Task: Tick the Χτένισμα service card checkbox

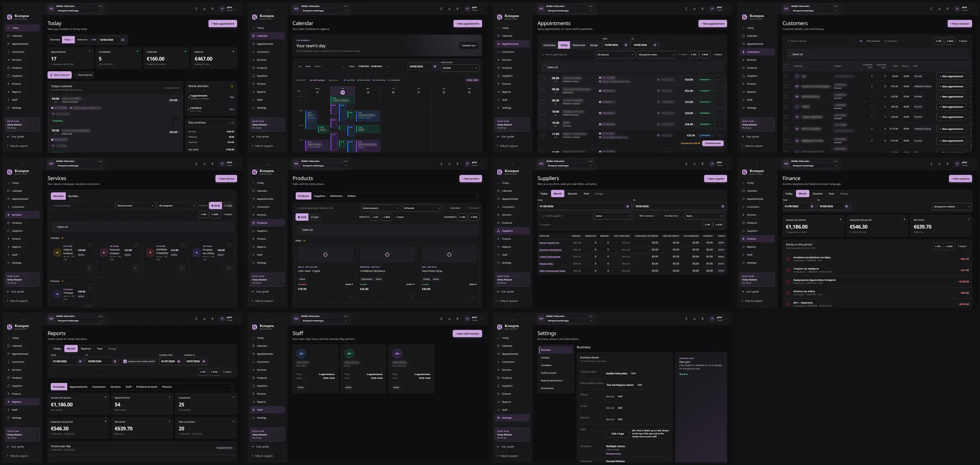Action: [x=90, y=289]
